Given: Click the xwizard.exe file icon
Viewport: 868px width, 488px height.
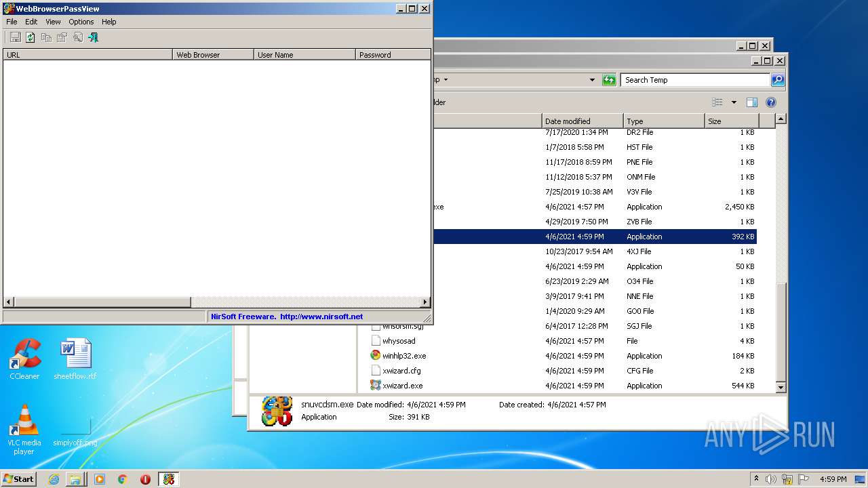Looking at the screenshot, I should tap(376, 386).
